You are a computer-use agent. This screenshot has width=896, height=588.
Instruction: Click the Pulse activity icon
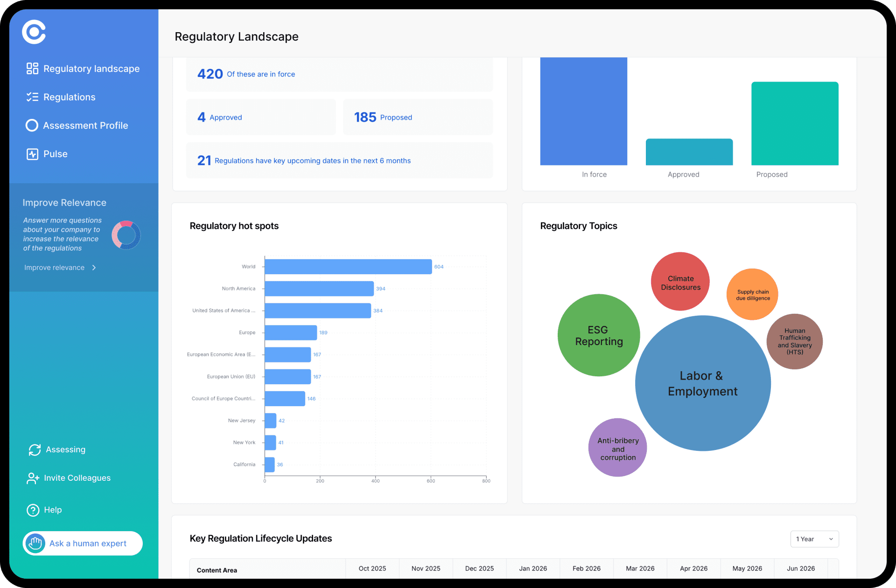tap(32, 154)
